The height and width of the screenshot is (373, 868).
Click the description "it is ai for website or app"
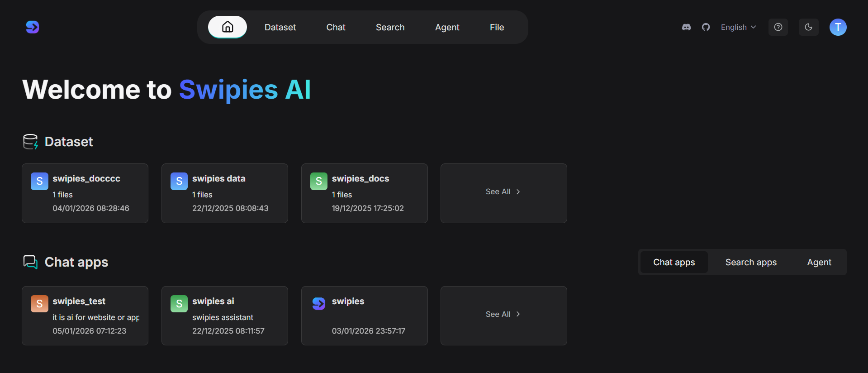(96, 317)
